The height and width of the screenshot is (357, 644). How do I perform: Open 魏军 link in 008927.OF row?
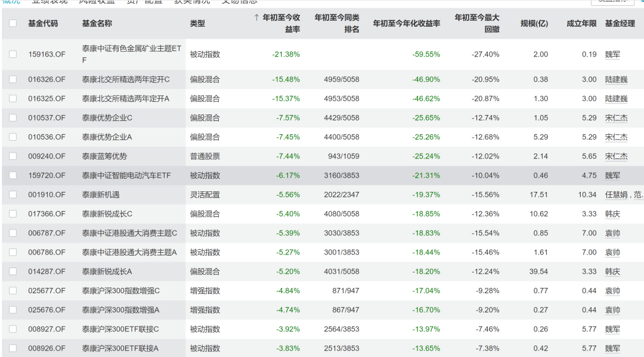coord(612,329)
